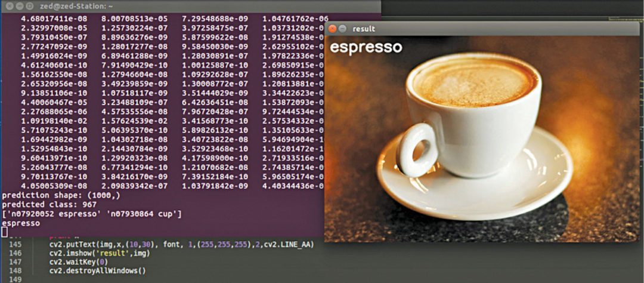644x283 pixels.
Task: Click 'prediction shape: (1000,)' terminal line
Action: point(54,195)
